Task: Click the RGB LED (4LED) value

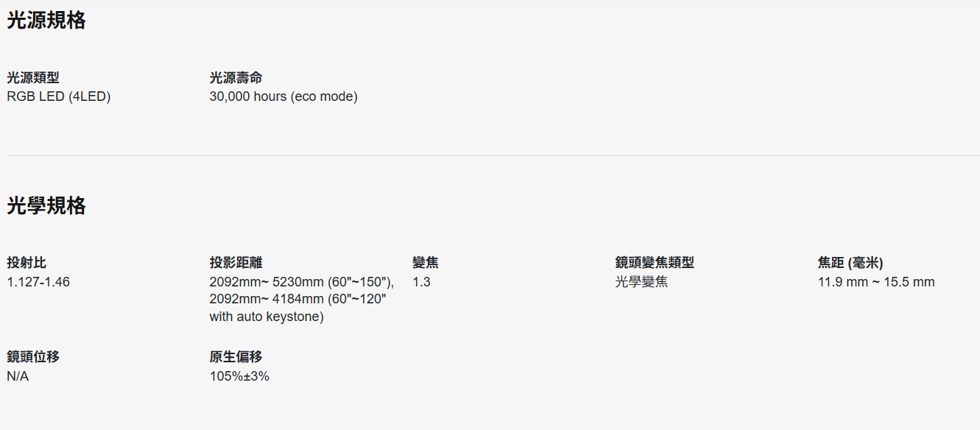Action: [59, 96]
